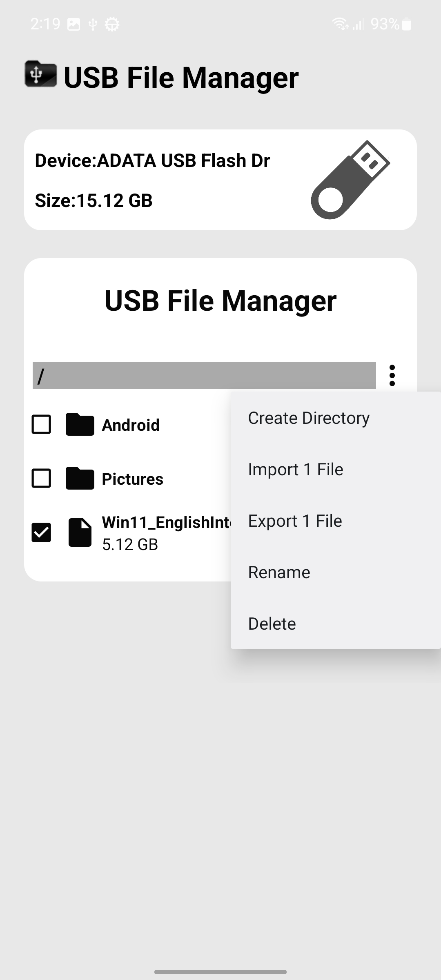Select Create Directory from the menu
Viewport: 441px width, 980px height.
(x=309, y=418)
